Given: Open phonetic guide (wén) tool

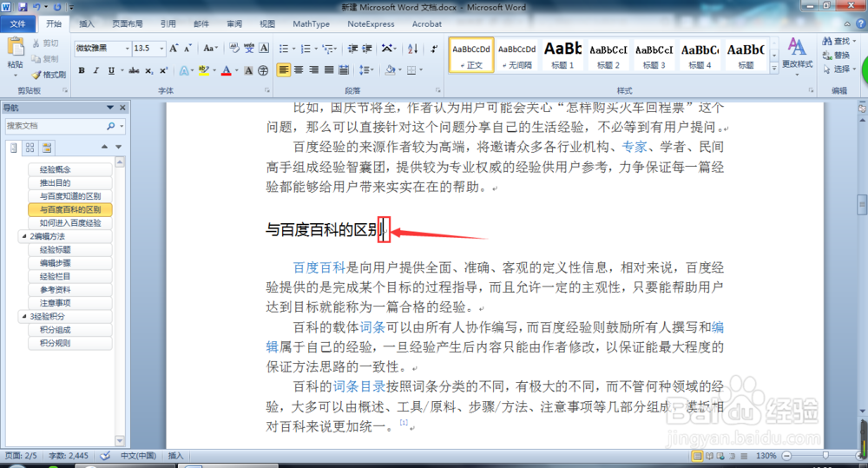Looking at the screenshot, I should click(x=249, y=48).
